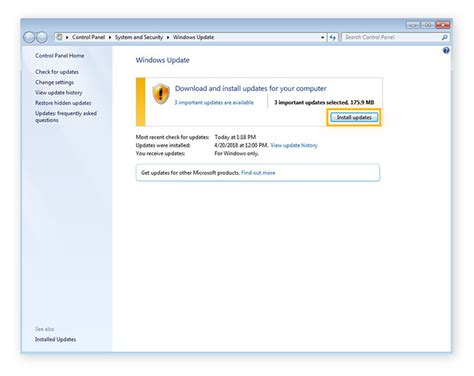
Task: Click the yellow shield warning icon
Action: point(161,94)
